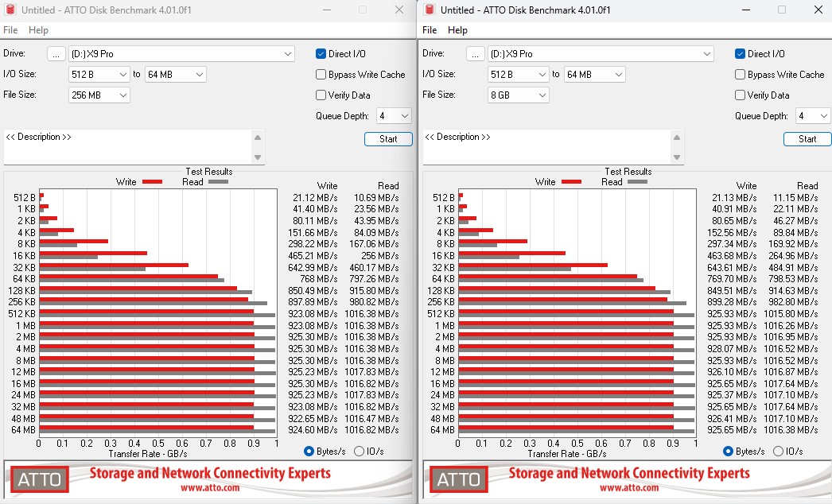Click red Write legend swatch, right window
This screenshot has height=504, width=832.
coord(571,182)
